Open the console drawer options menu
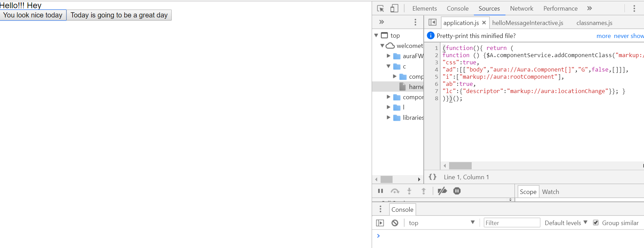644x248 pixels. 380,209
